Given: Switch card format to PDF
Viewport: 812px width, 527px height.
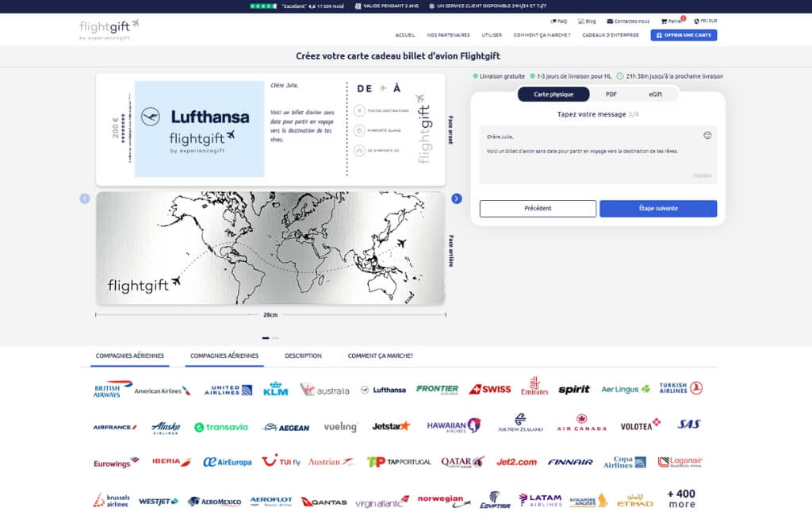Looking at the screenshot, I should (611, 94).
